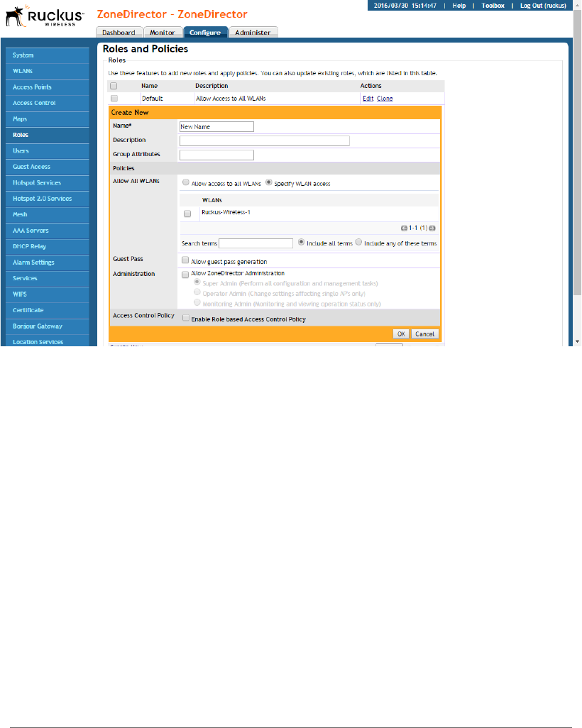Open System in sidebar
The image size is (582, 728).
pyautogui.click(x=48, y=55)
